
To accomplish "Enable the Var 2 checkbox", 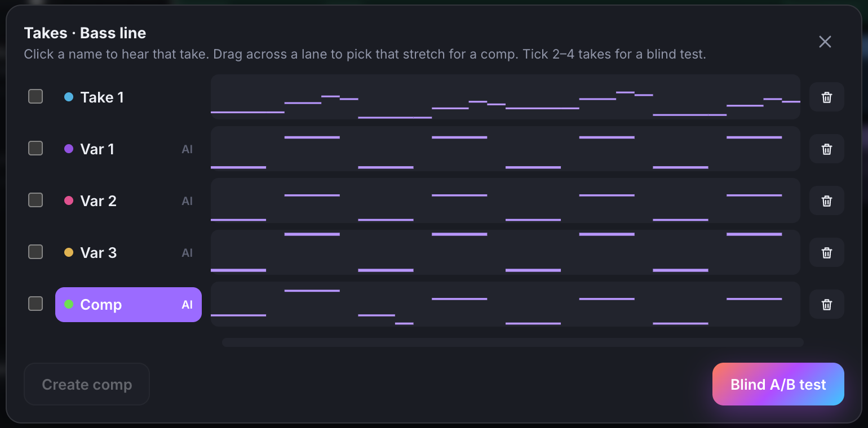I will [36, 200].
